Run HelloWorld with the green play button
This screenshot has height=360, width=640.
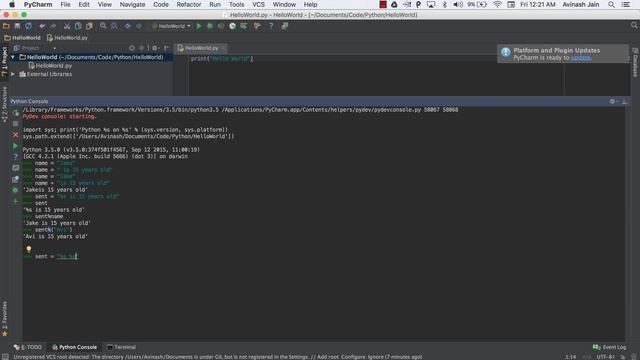tap(199, 26)
